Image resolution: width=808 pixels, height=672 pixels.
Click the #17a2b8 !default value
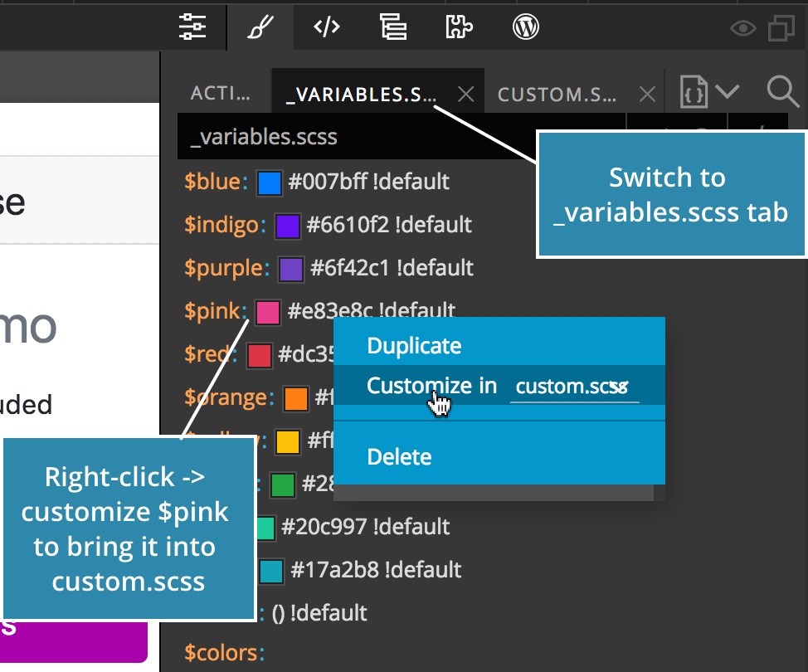[x=376, y=571]
